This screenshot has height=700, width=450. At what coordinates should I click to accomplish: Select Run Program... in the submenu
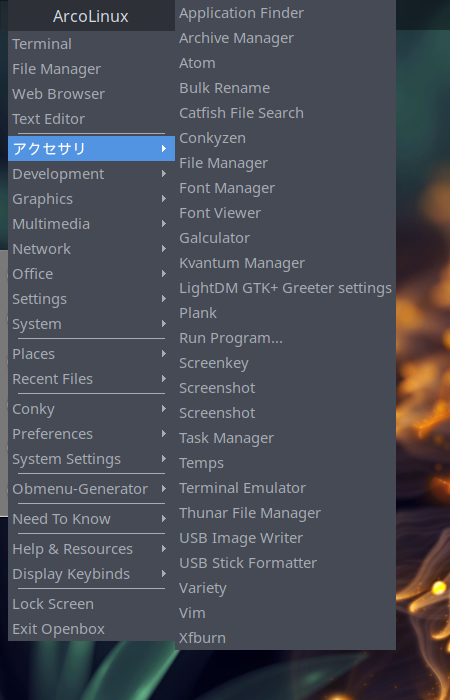click(x=285, y=338)
